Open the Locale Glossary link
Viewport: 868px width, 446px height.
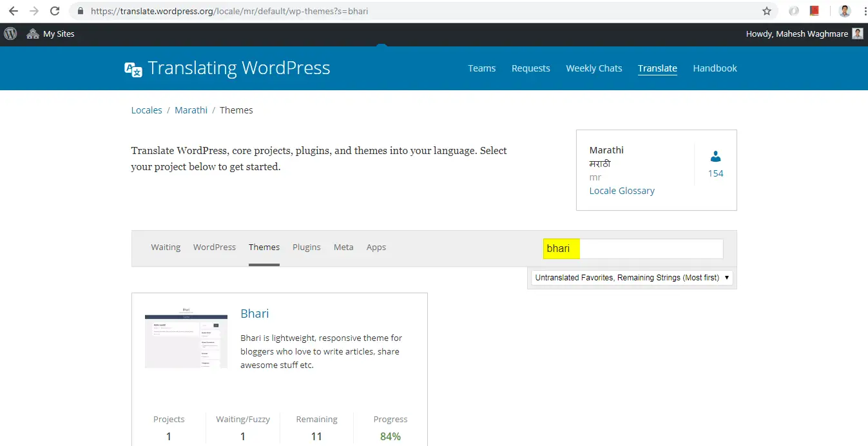[622, 191]
